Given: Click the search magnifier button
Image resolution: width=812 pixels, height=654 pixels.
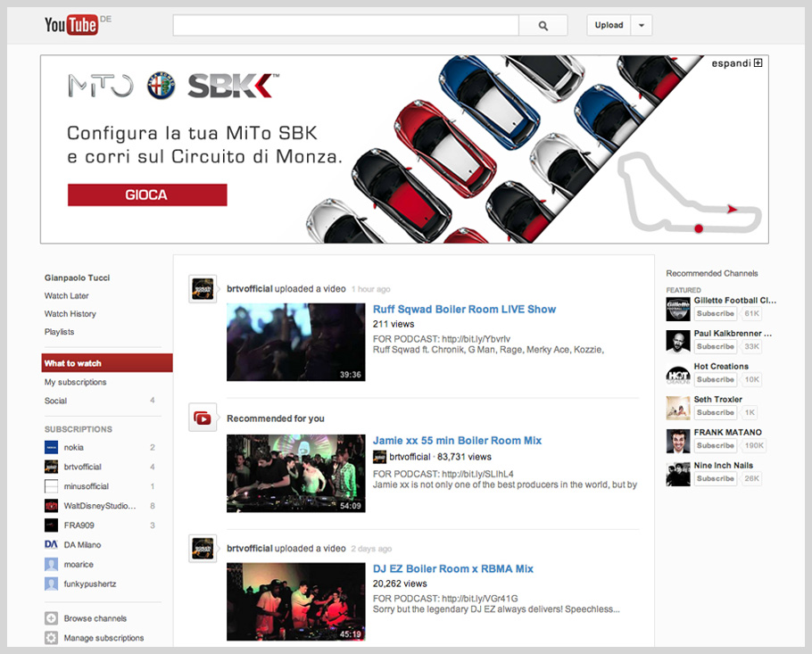Looking at the screenshot, I should (543, 25).
